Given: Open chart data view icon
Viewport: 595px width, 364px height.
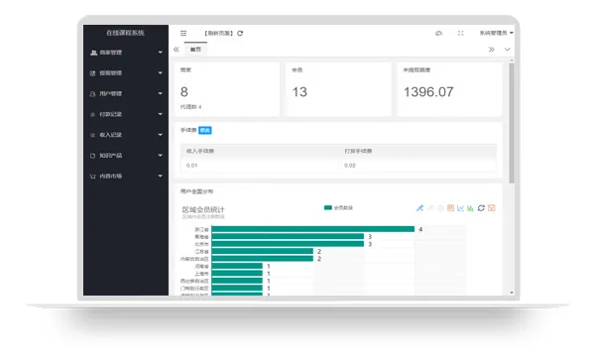Looking at the screenshot, I should 450,208.
